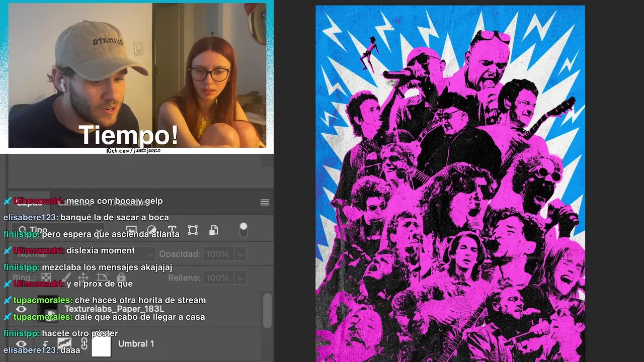This screenshot has height=362, width=644.
Task: Click the Layers panel vertical scrollbar
Action: pyautogui.click(x=267, y=310)
